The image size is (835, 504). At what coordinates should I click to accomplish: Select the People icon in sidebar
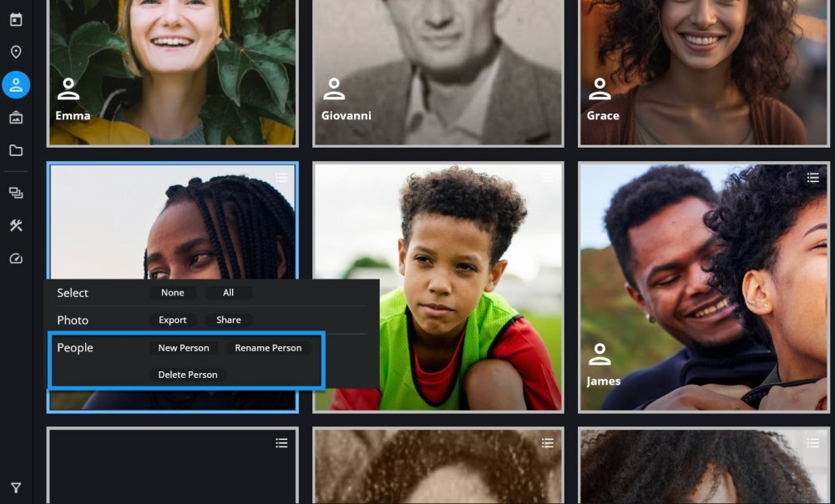tap(16, 85)
